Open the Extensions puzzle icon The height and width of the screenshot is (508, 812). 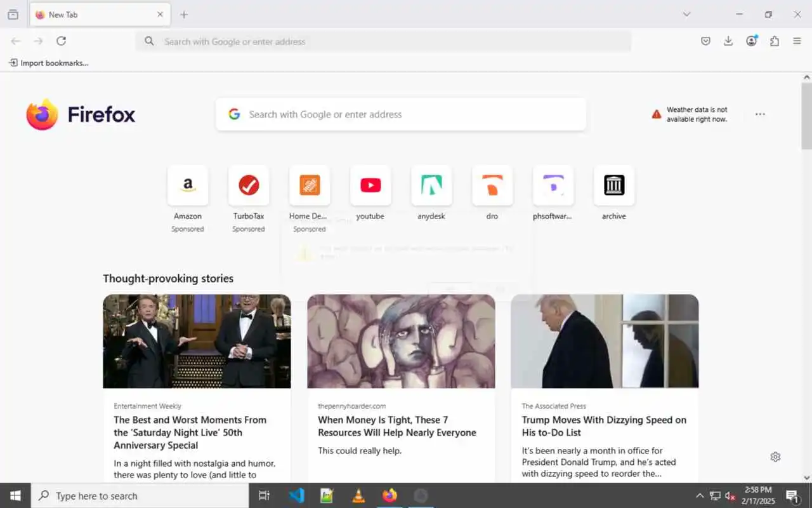click(x=775, y=41)
